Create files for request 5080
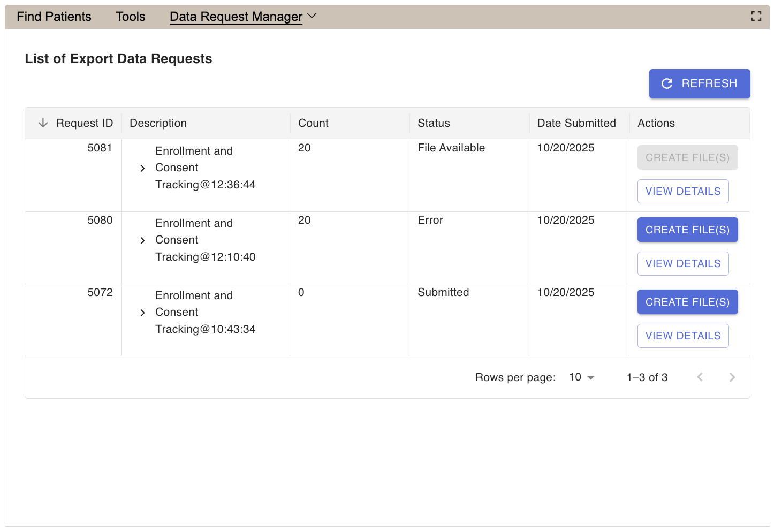The width and height of the screenshot is (782, 532). [687, 230]
